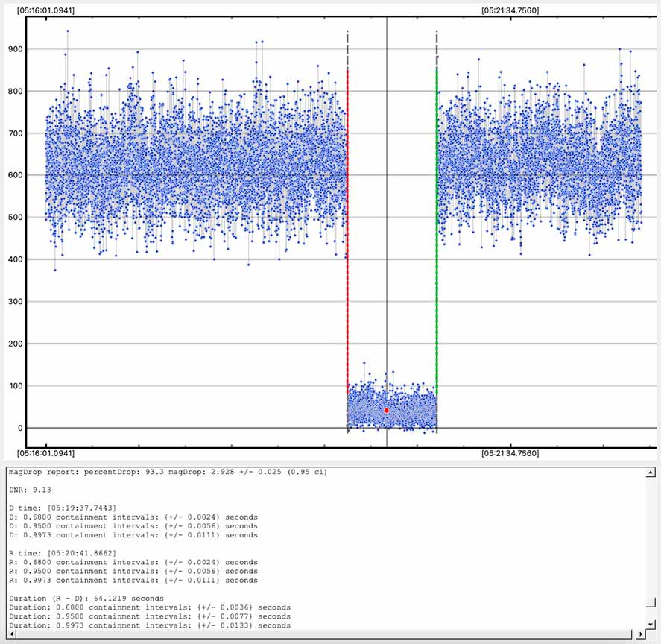Image resolution: width=661 pixels, height=644 pixels.
Task: Click the D: 0.6800 containment intervals line
Action: 133,517
